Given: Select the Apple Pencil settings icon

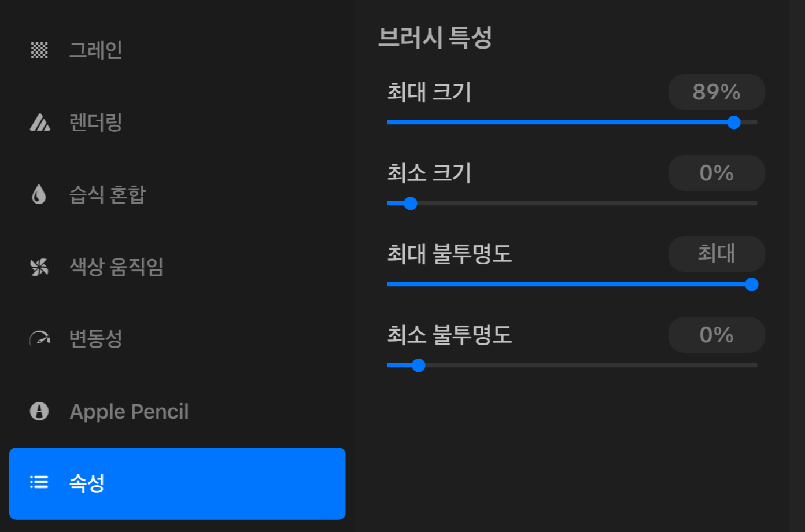Looking at the screenshot, I should click(39, 411).
